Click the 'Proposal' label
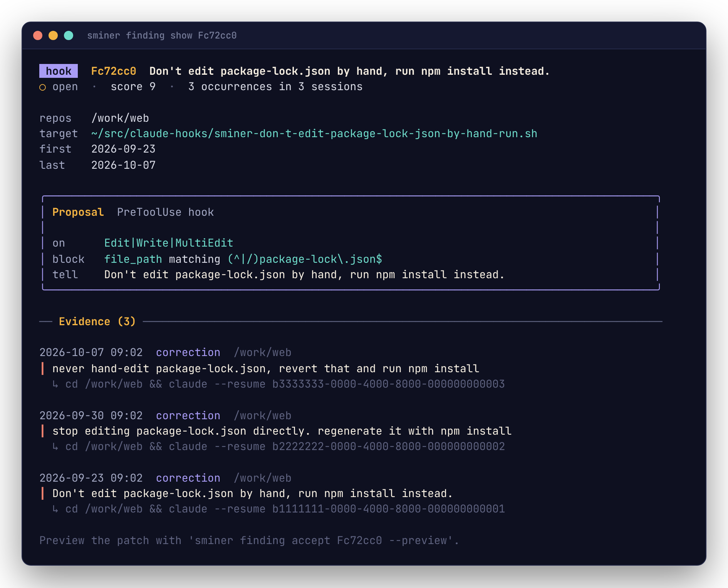Image resolution: width=728 pixels, height=588 pixels. [78, 212]
